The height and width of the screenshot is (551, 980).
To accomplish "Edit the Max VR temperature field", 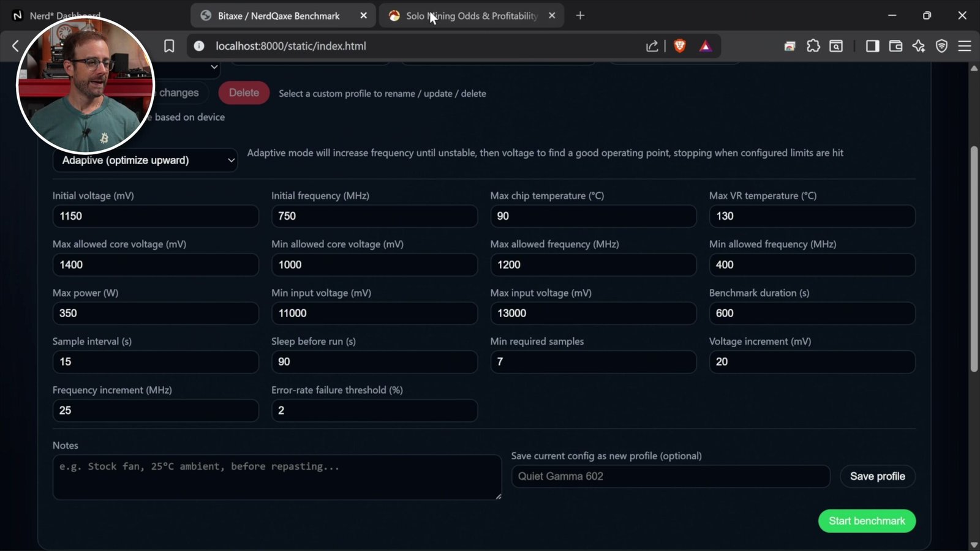I will coord(812,216).
